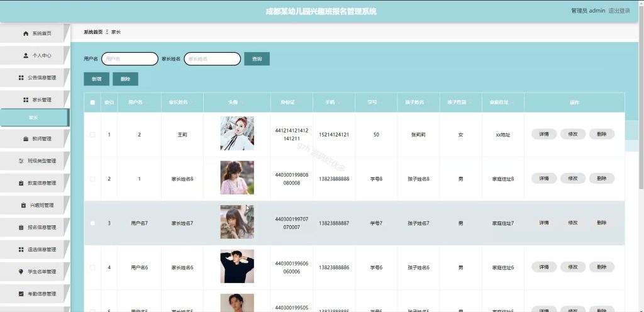Open the 报名信息管理 menu
The image size is (644, 312).
pos(35,228)
